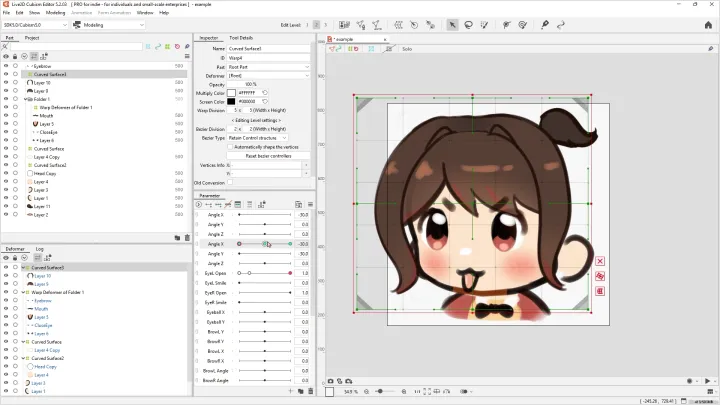Click the bottom red grid icon beside canvas
The image size is (720, 405).
(600, 291)
